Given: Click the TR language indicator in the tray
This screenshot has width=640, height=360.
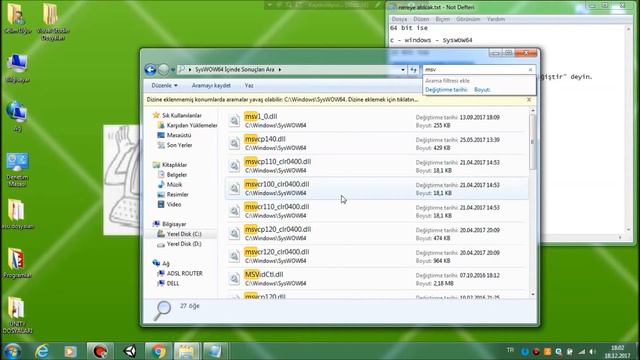Looking at the screenshot, I should pyautogui.click(x=510, y=350).
